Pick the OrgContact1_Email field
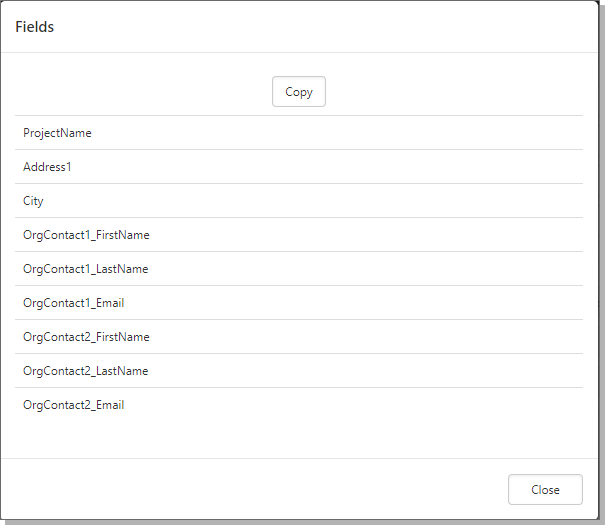605x525 pixels. [x=74, y=303]
